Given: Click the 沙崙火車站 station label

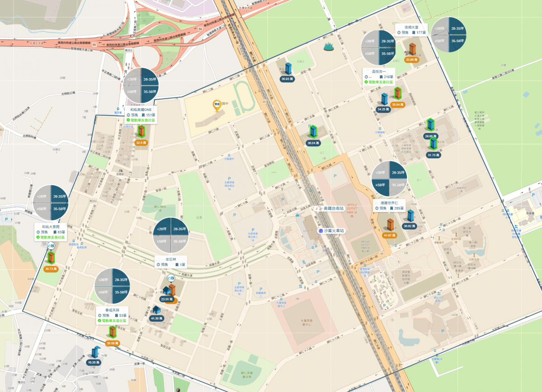Looking at the screenshot, I should tap(331, 231).
